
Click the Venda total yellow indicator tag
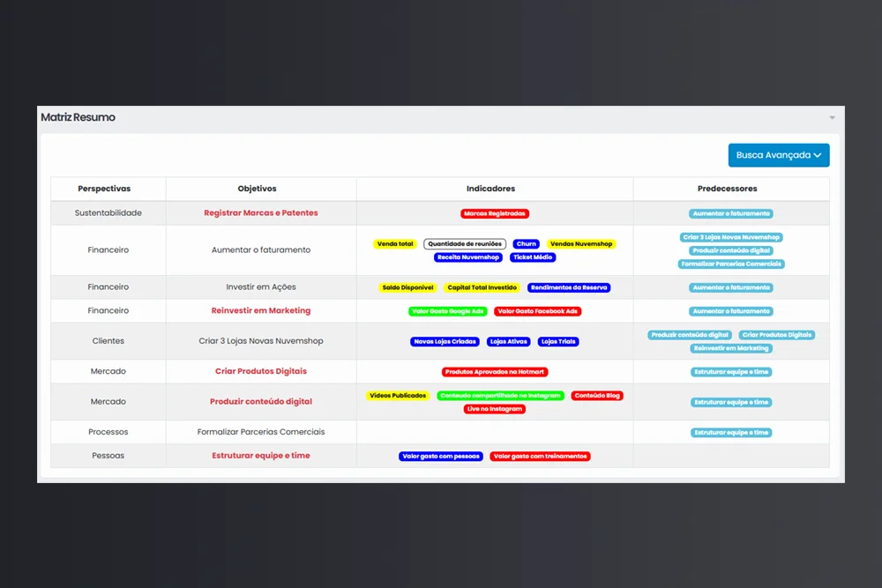394,244
